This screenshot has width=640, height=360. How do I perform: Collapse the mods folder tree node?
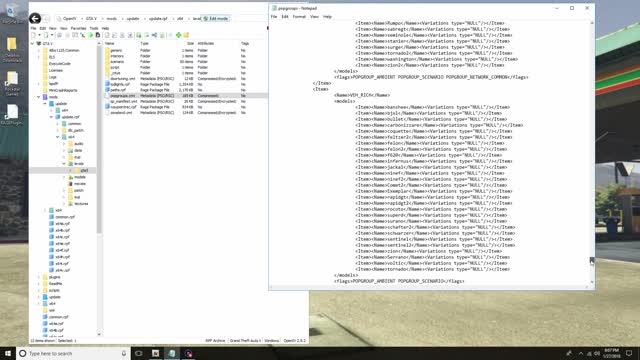click(39, 97)
